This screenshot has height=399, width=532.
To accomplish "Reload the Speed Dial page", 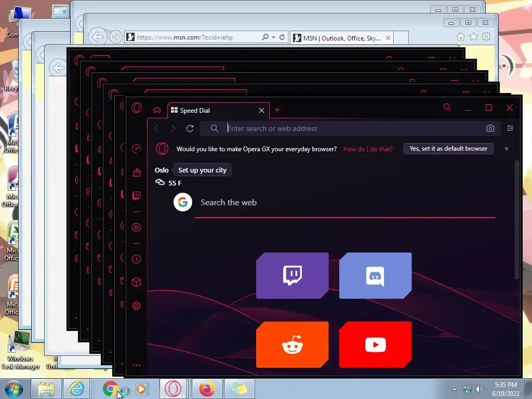I will 190,128.
